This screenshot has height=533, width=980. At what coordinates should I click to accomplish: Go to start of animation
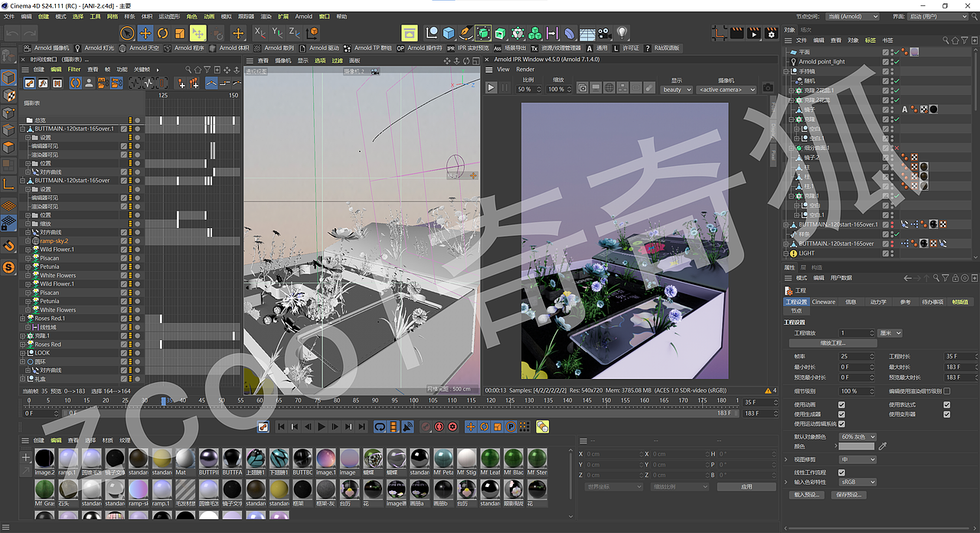point(281,427)
